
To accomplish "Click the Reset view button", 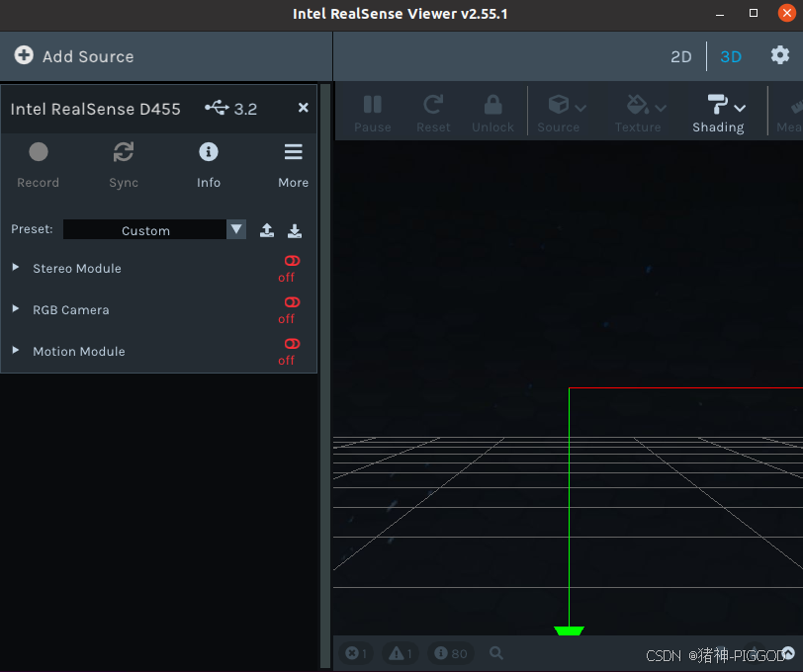I will tap(433, 114).
